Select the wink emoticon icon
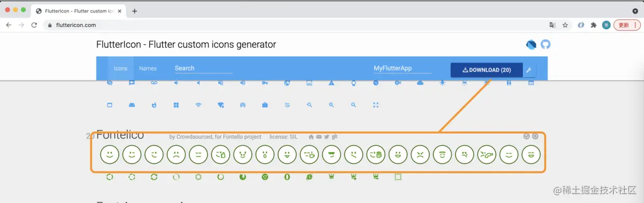The image size is (644, 203). pyautogui.click(x=132, y=155)
